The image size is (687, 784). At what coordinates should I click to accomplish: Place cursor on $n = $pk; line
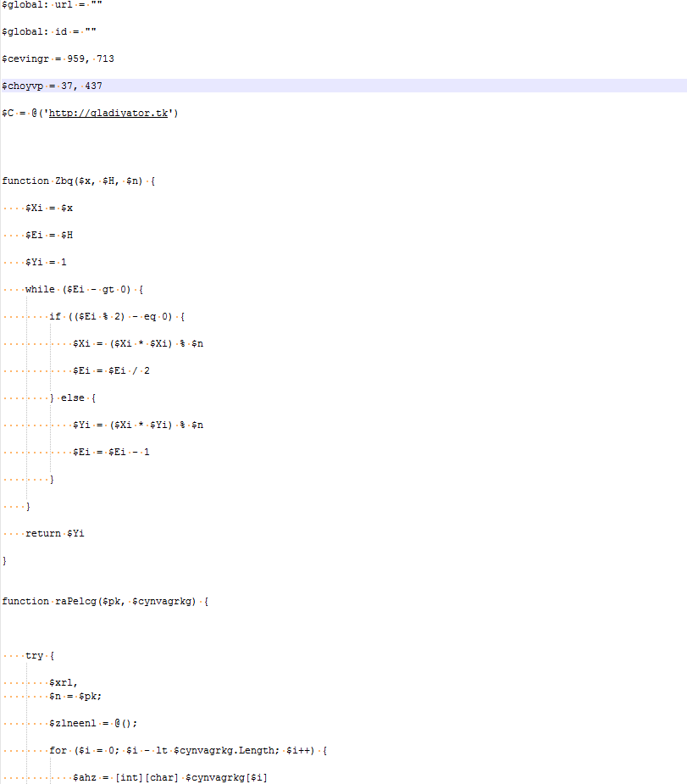75,696
